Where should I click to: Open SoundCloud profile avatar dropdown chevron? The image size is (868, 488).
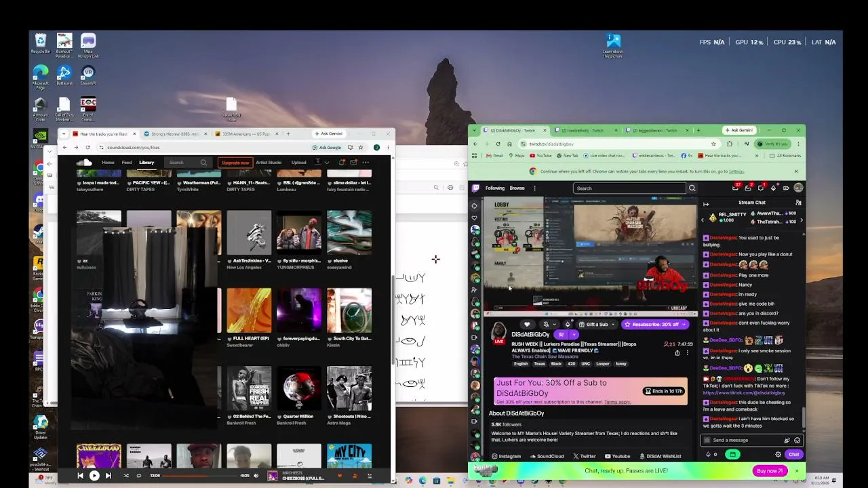(326, 163)
